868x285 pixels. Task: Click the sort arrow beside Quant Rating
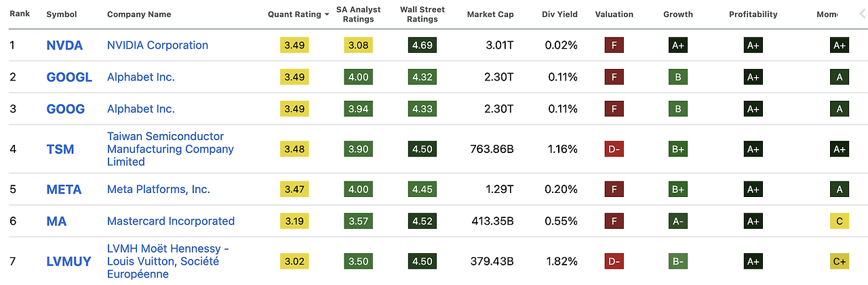[x=327, y=14]
